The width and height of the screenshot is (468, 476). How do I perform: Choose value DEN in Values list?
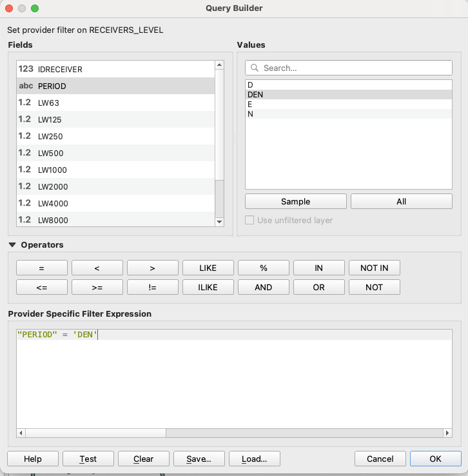click(349, 95)
